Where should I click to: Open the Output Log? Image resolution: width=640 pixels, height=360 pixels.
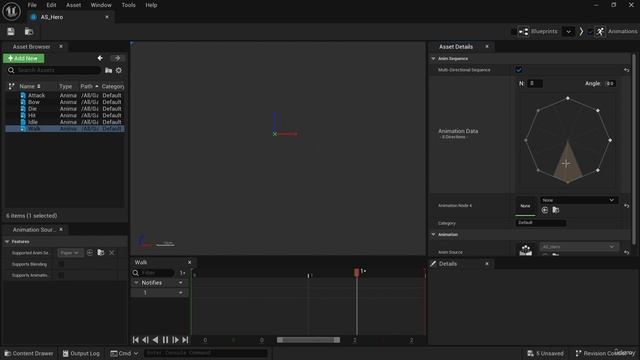click(x=81, y=353)
